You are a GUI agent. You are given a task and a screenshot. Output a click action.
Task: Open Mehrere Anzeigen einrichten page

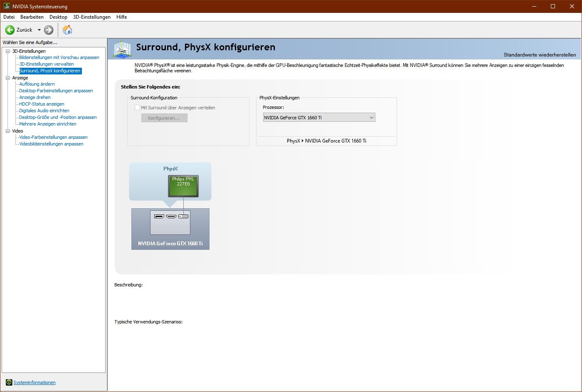point(48,124)
